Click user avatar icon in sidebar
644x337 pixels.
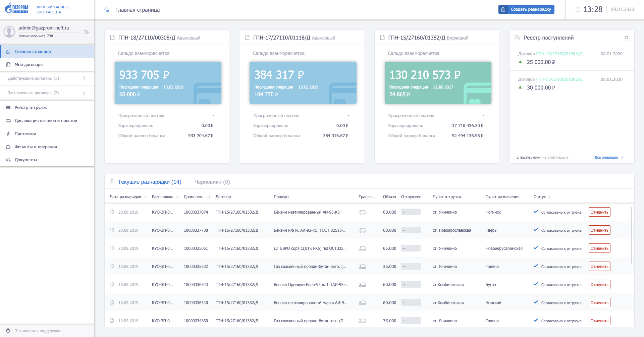(9, 32)
